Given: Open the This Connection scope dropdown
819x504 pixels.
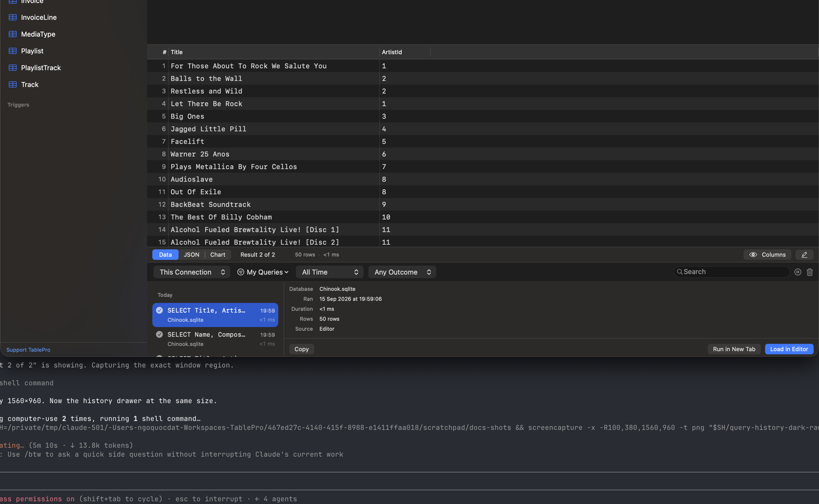Looking at the screenshot, I should click(192, 272).
